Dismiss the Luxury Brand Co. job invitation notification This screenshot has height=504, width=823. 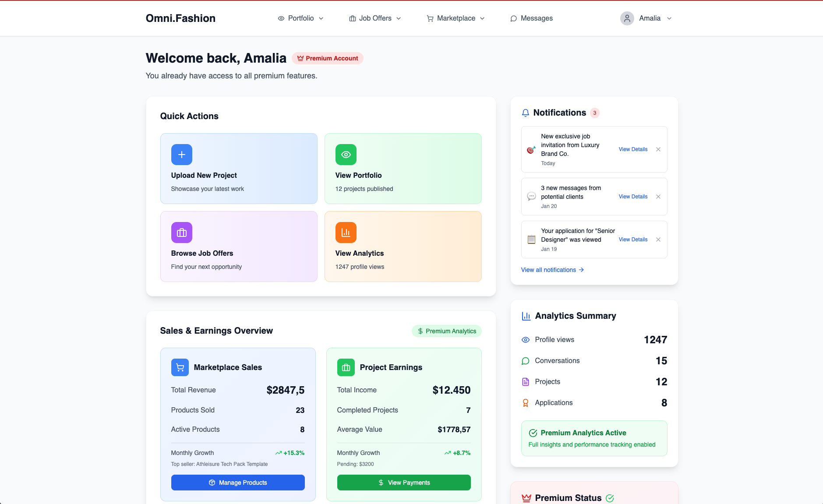pos(658,149)
